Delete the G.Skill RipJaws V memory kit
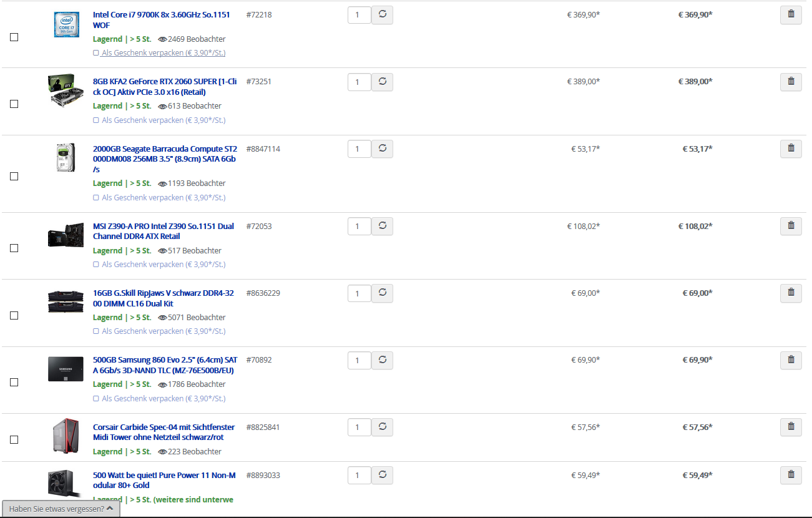The height and width of the screenshot is (518, 812). [791, 293]
